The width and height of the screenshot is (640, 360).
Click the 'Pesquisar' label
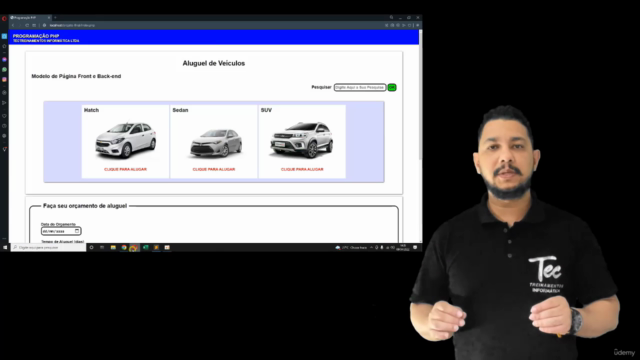[x=321, y=87]
